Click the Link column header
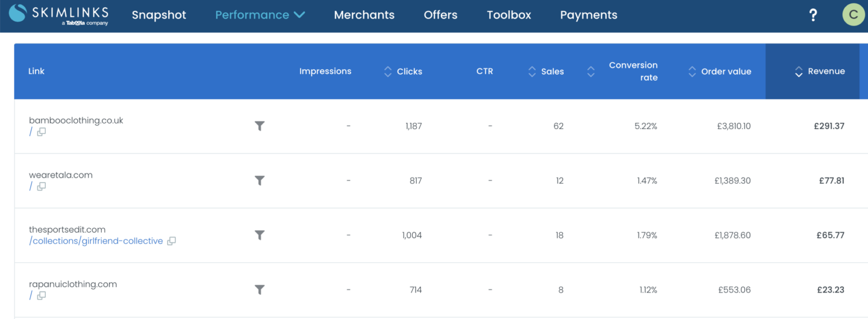The height and width of the screenshot is (319, 868). 36,71
